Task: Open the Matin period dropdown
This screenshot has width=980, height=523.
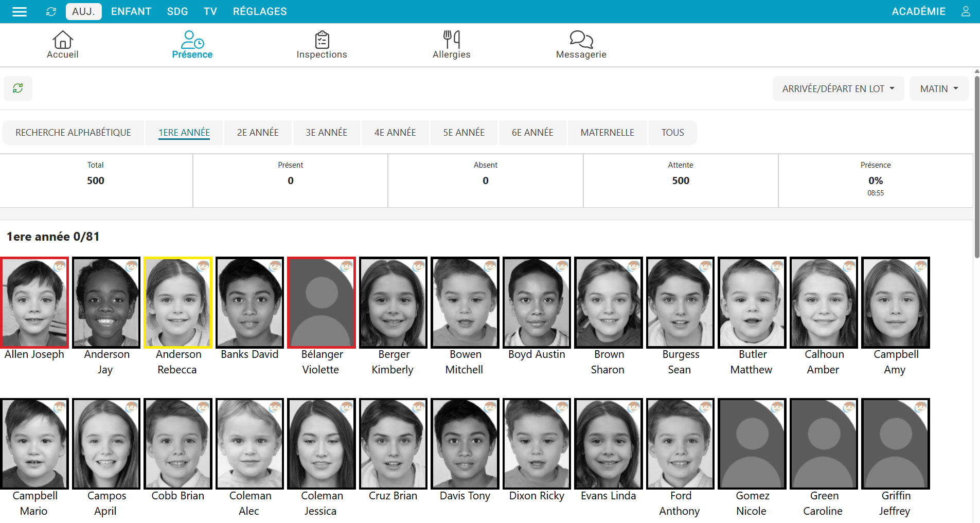Action: (938, 89)
